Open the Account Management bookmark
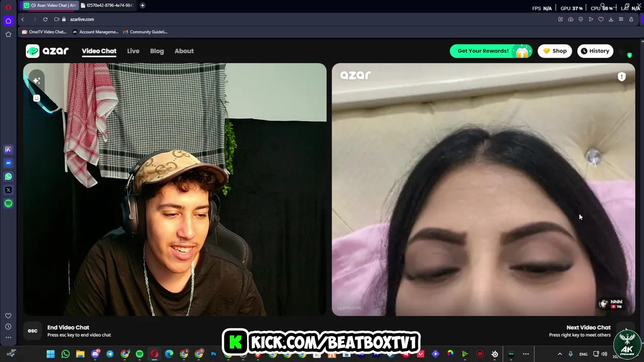Viewport: 644px width, 362px height. click(96, 32)
